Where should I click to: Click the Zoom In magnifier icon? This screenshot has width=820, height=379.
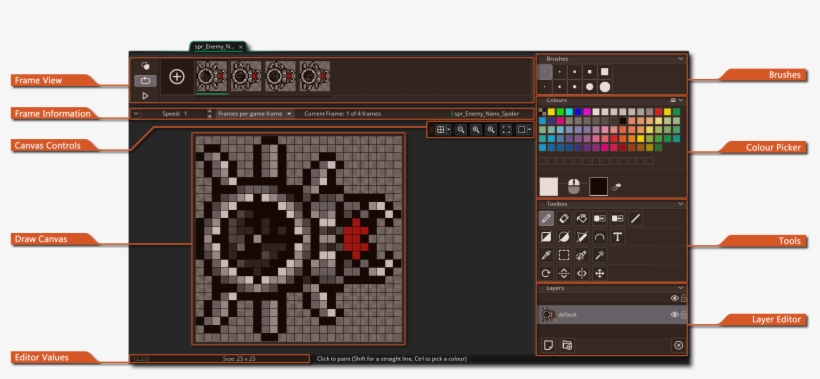[491, 130]
